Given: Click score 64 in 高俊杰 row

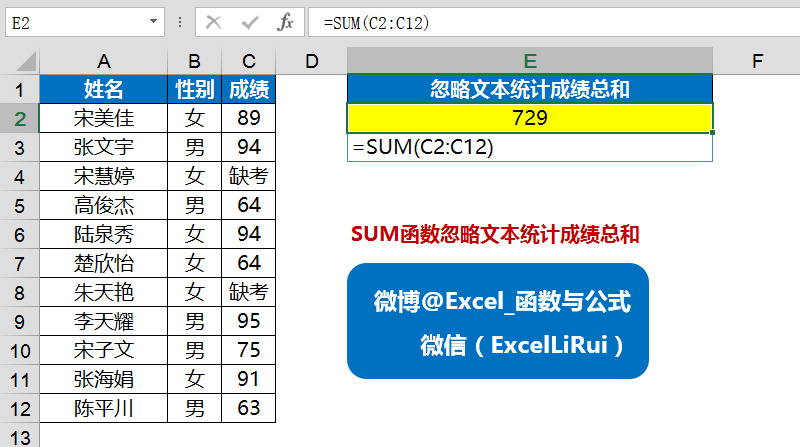Looking at the screenshot, I should (248, 206).
